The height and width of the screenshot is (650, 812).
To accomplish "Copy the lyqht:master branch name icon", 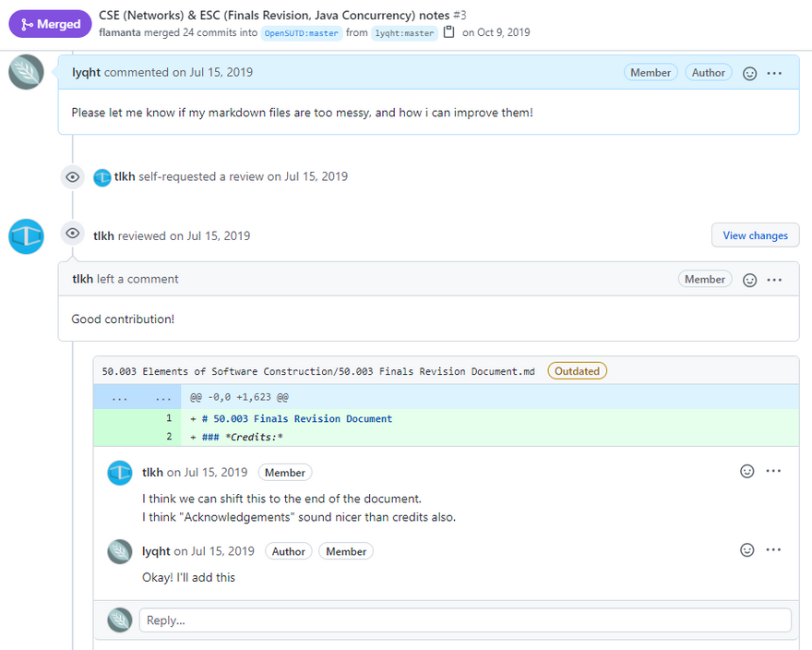I will pyautogui.click(x=449, y=32).
